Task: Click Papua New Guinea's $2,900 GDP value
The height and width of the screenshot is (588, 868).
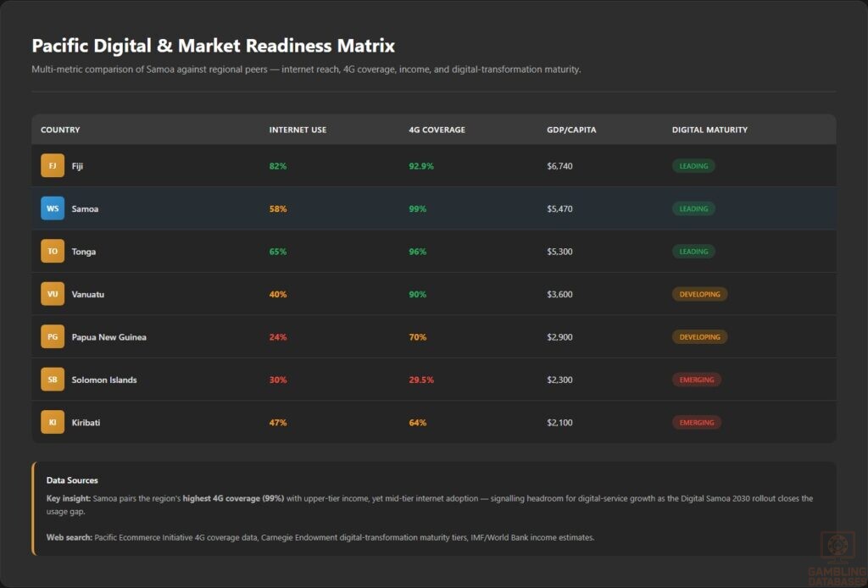Action: point(559,337)
